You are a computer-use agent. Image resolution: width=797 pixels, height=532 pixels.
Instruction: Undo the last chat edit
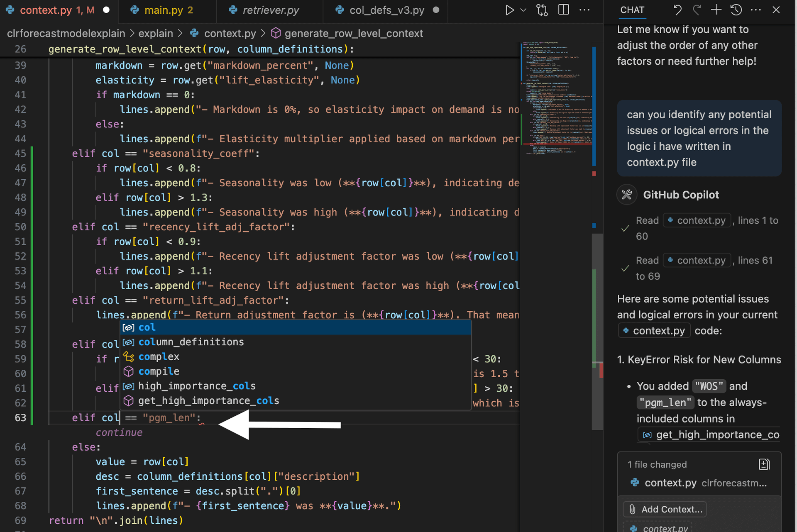(x=677, y=10)
